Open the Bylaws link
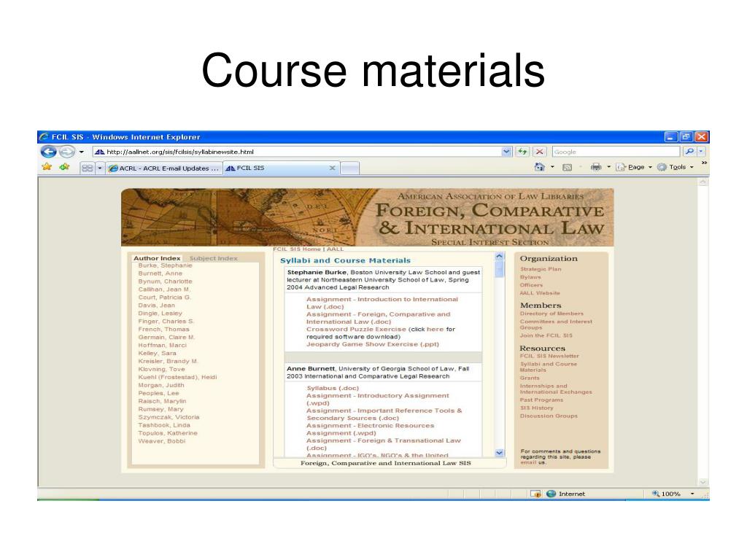 click(530, 277)
